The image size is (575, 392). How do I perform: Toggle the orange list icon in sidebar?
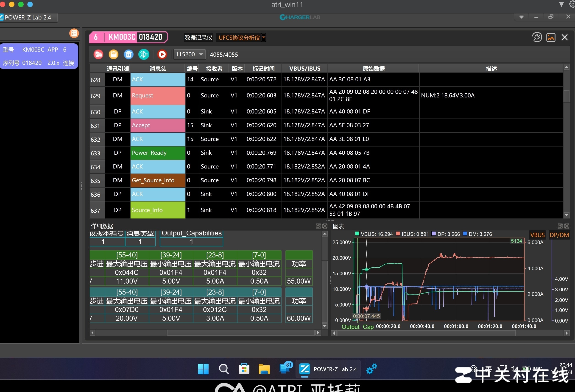74,33
